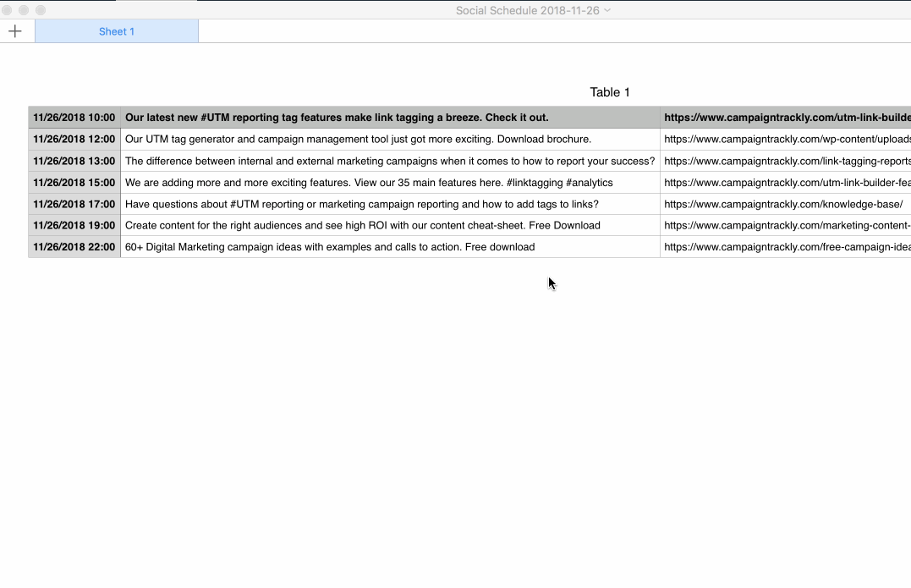Select the utm-link-builder-fea URL in 15:00 row
Image resolution: width=911 pixels, height=588 pixels.
[x=786, y=183]
